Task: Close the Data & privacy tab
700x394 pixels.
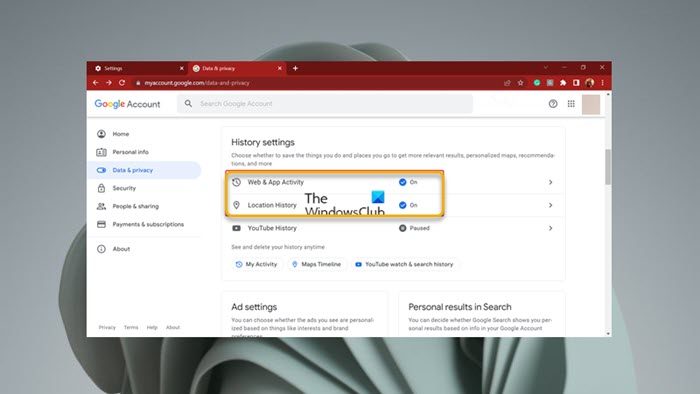Action: click(x=279, y=68)
